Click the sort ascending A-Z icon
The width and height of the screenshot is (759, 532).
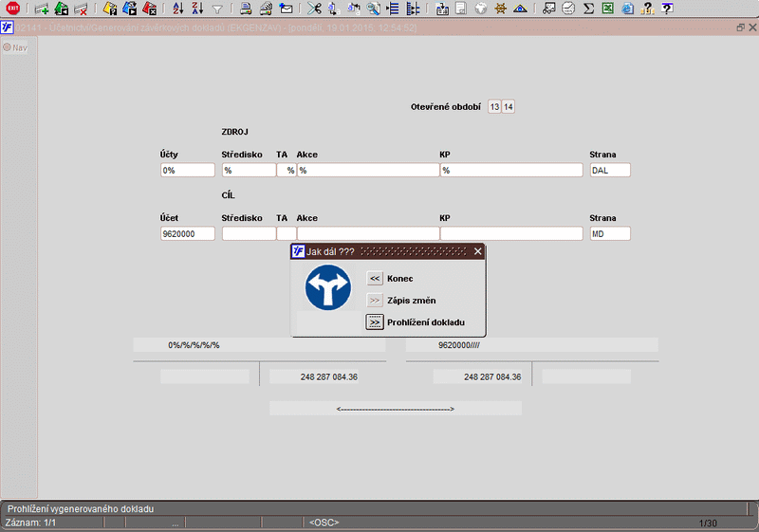tap(177, 9)
